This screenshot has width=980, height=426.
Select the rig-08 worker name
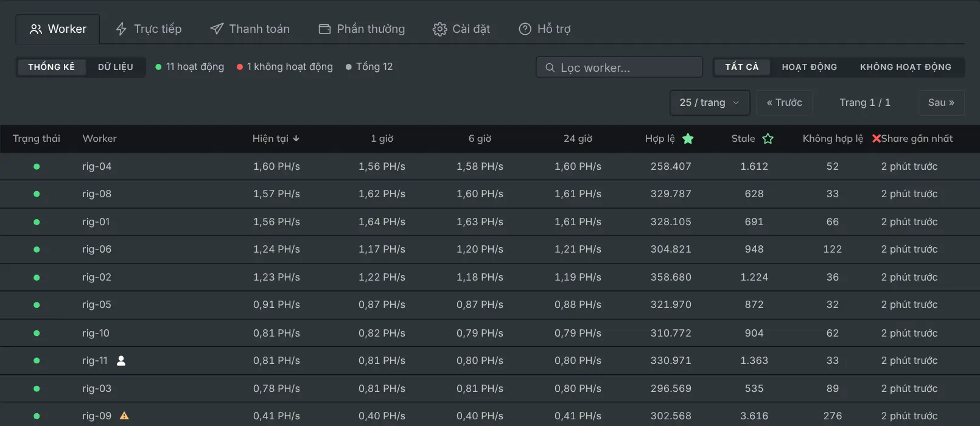97,194
